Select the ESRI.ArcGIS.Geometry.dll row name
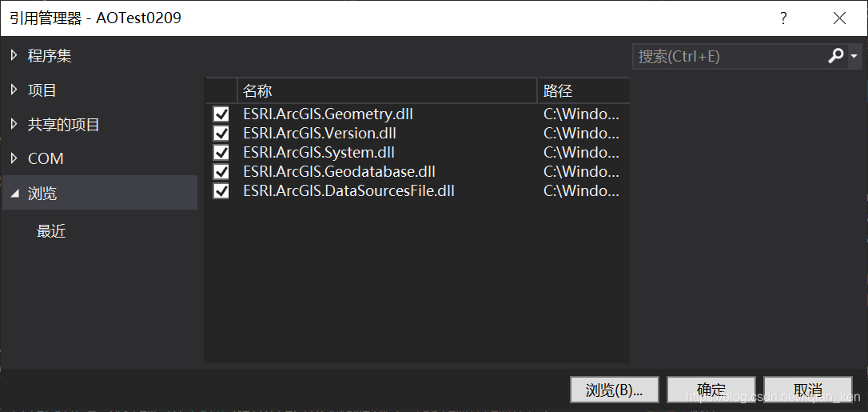The width and height of the screenshot is (868, 412). coord(328,114)
